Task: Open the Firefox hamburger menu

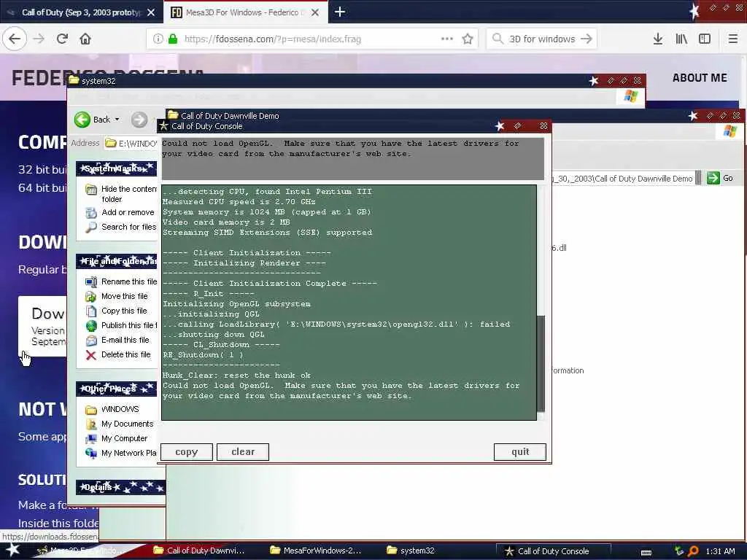Action: click(x=733, y=39)
